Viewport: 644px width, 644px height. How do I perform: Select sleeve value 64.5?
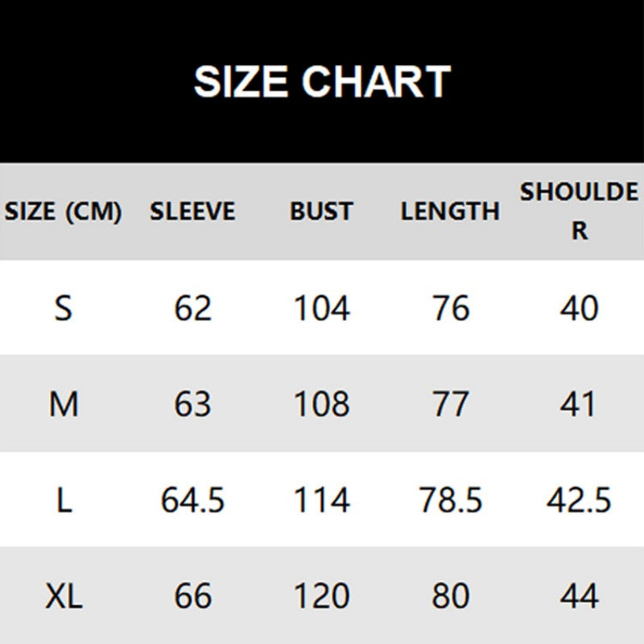(192, 501)
